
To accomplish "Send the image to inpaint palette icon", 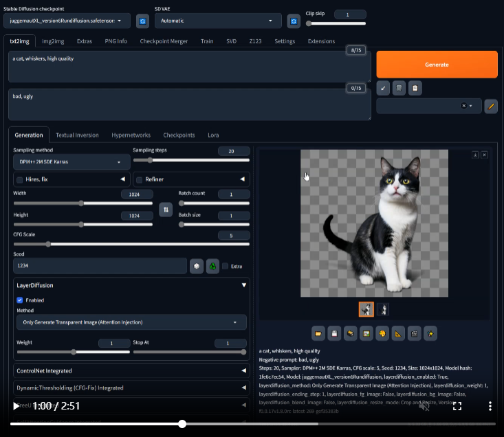I will point(382,334).
